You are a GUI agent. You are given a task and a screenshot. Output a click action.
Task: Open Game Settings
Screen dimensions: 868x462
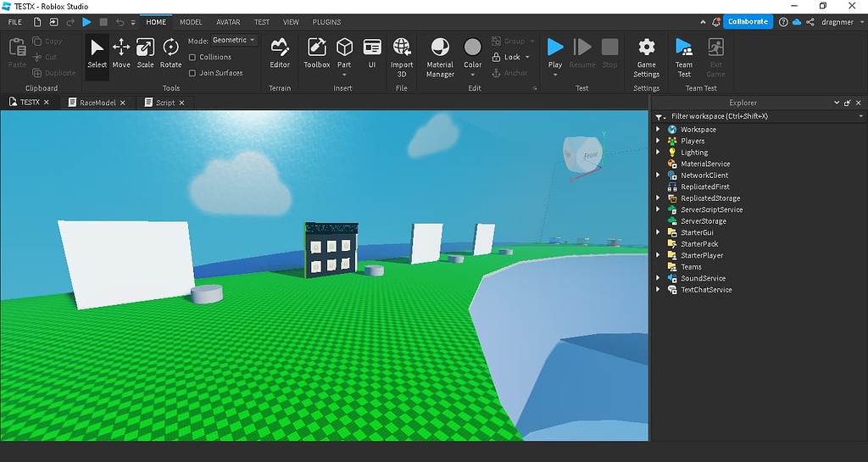(x=646, y=58)
